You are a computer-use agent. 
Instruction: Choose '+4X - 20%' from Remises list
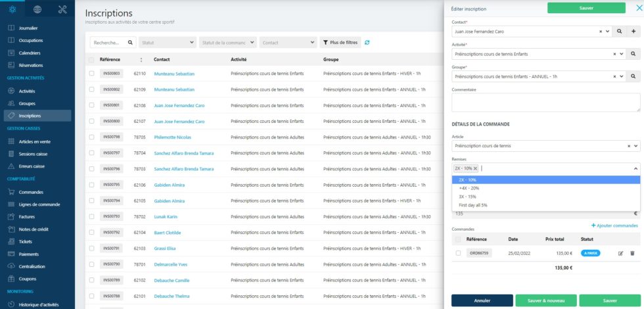coord(469,188)
